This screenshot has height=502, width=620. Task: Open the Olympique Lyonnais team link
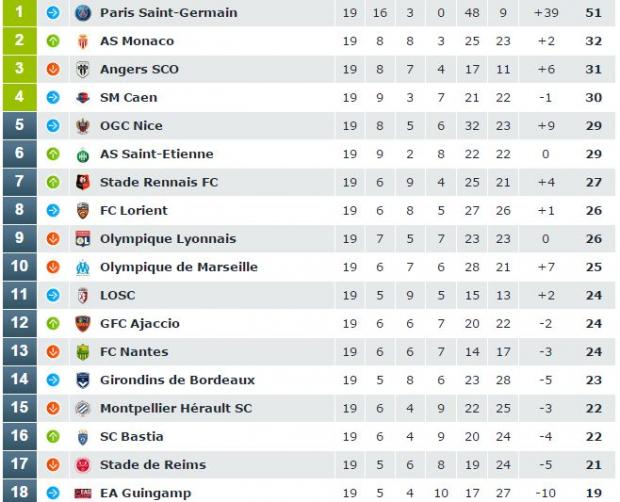coord(168,239)
